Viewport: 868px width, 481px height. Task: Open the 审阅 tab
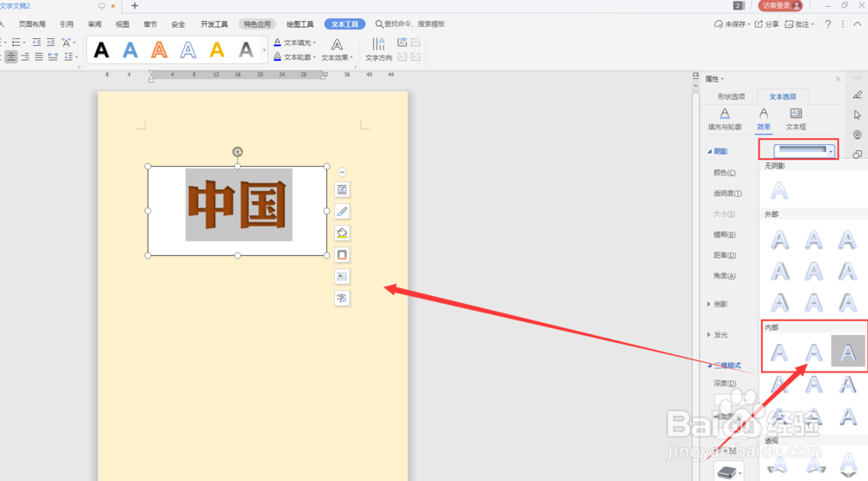click(x=95, y=24)
